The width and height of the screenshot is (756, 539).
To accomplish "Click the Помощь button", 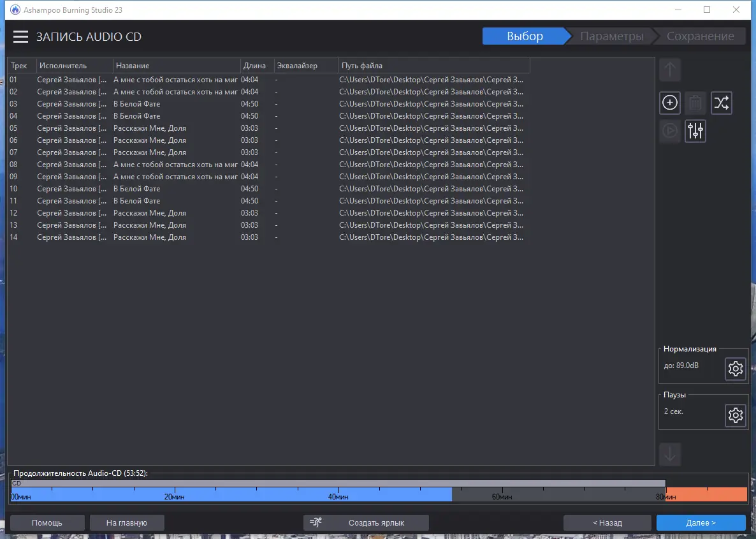I will point(47,522).
